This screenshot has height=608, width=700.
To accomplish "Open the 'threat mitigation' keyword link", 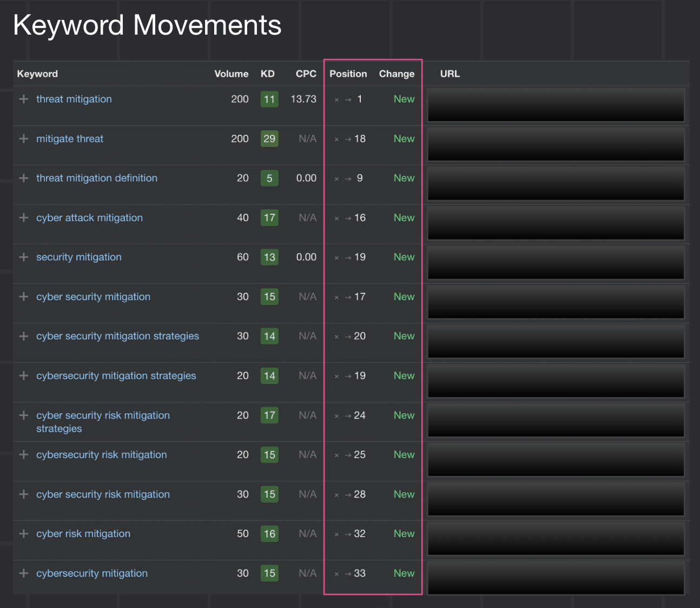I will (74, 99).
